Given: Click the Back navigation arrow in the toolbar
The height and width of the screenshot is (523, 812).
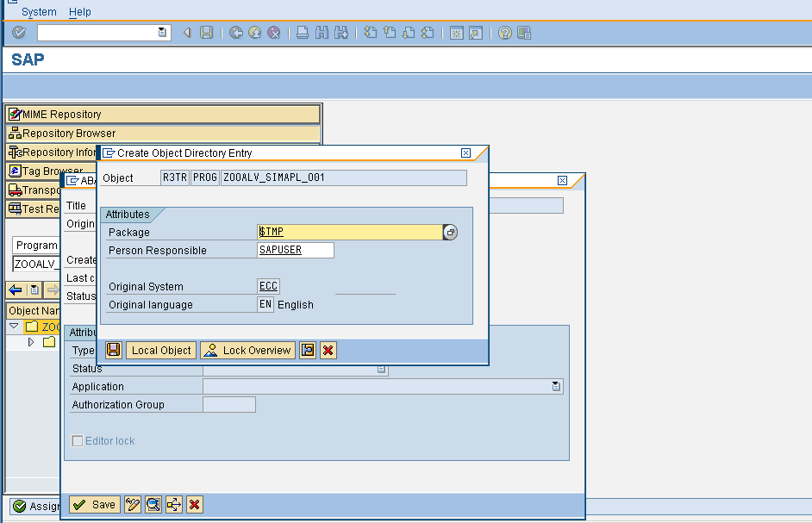Looking at the screenshot, I should point(186,32).
